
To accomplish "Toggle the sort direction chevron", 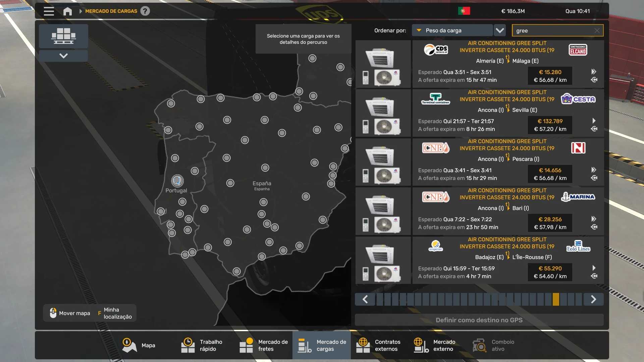I will coord(500,31).
